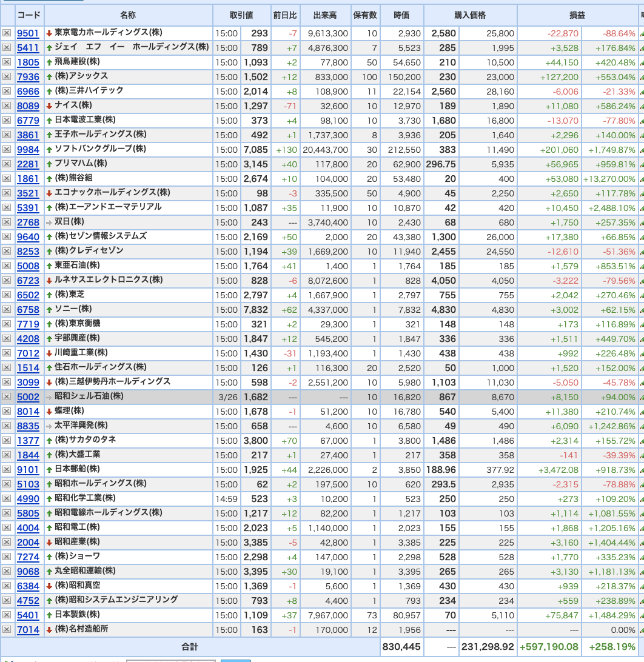Click the 損益 column header
Viewport: 644px width, 662px height.
[577, 15]
